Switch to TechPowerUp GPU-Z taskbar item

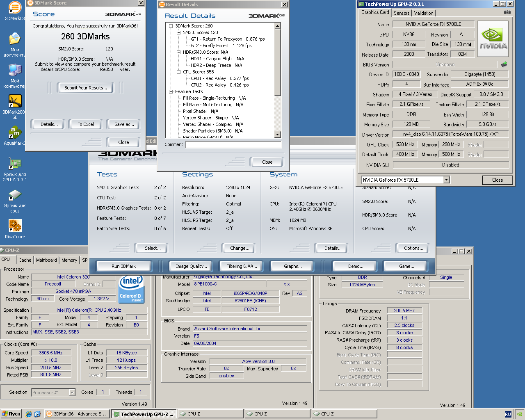pos(144,414)
